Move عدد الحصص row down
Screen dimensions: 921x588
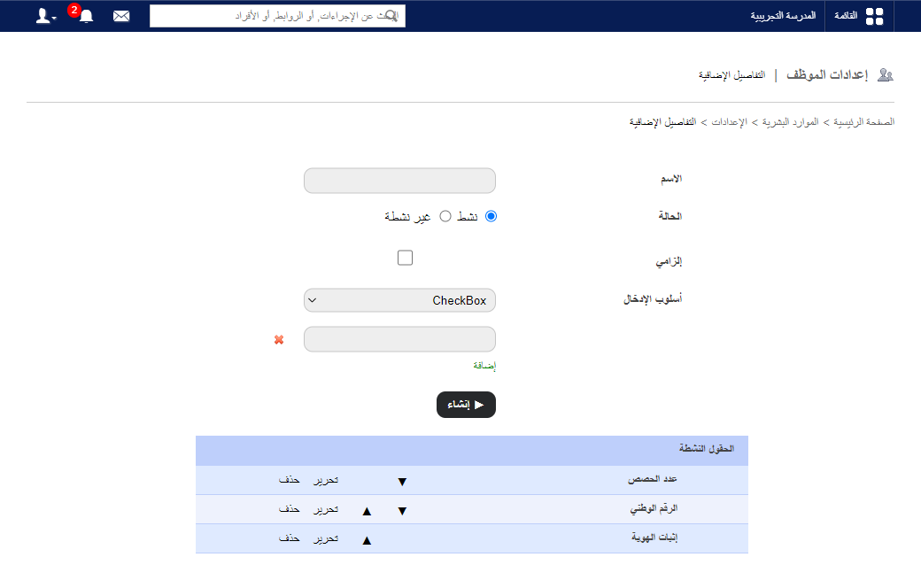(402, 482)
